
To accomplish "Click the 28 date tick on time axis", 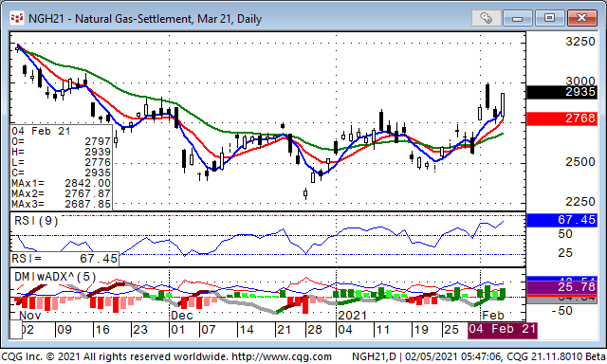I will click(x=314, y=330).
